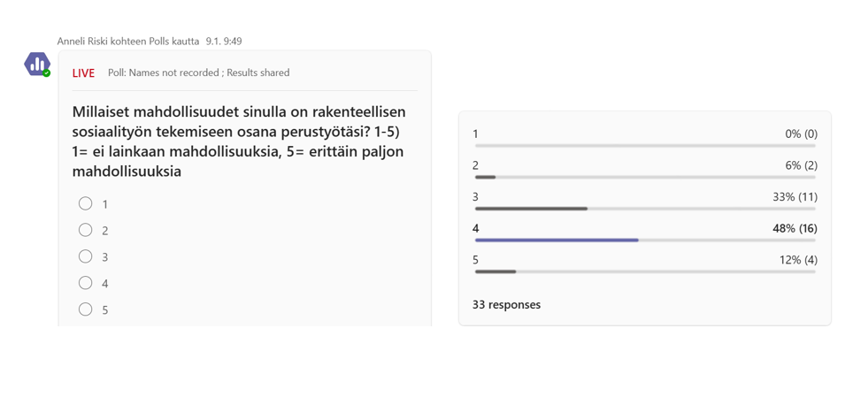
Task: Click the empty result bar for option 1
Action: click(645, 146)
